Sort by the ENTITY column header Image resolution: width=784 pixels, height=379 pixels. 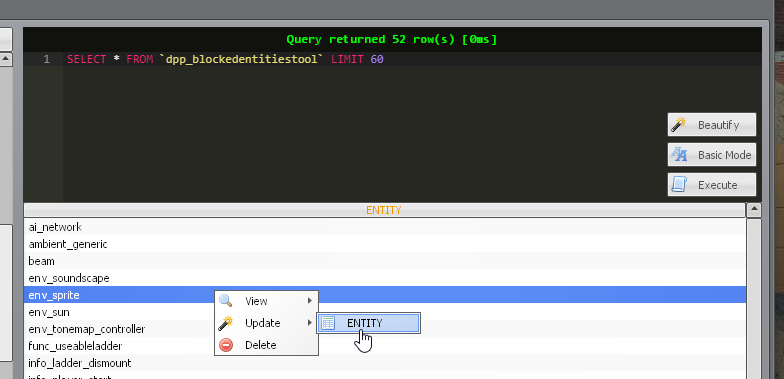click(384, 210)
